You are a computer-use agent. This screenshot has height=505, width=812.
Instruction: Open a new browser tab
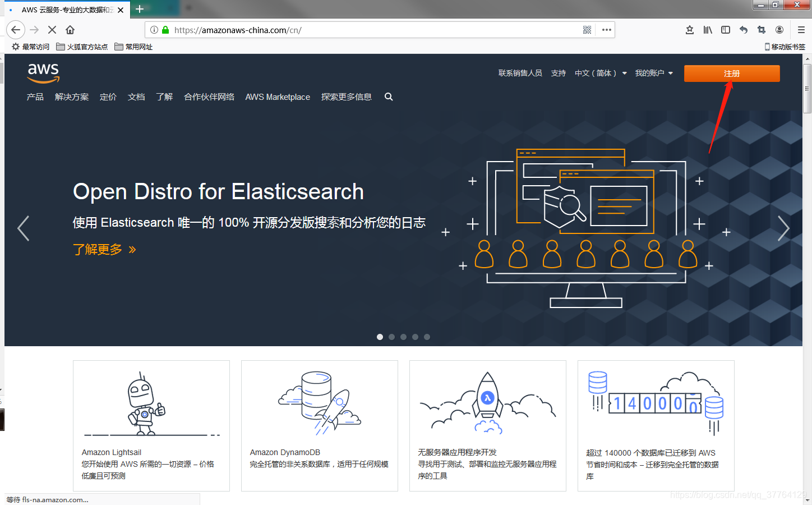coord(140,9)
